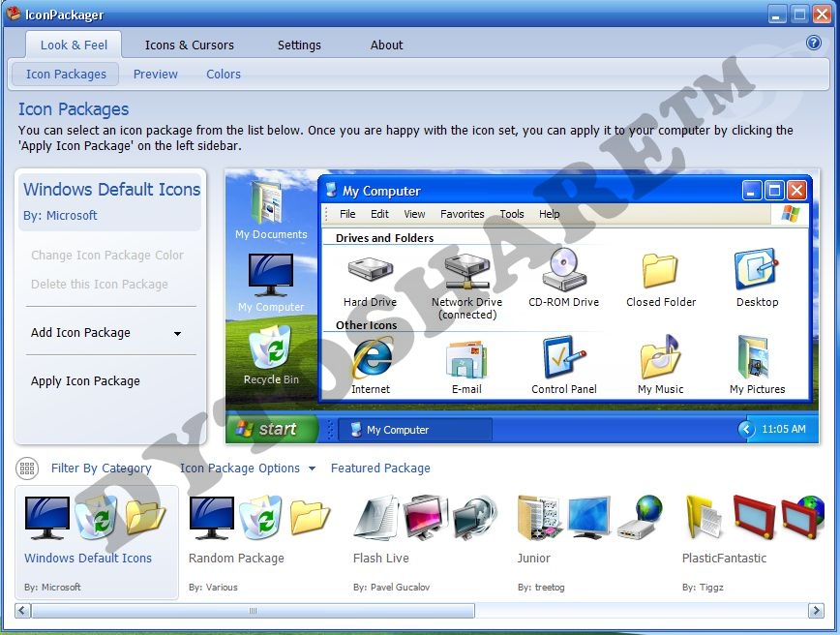Select the Closed Folder icon

pyautogui.click(x=660, y=270)
